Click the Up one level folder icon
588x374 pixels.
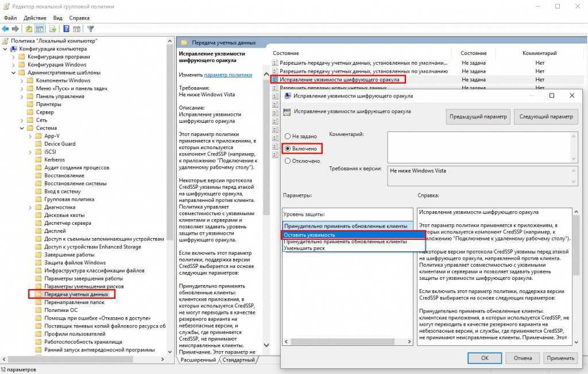click(29, 29)
